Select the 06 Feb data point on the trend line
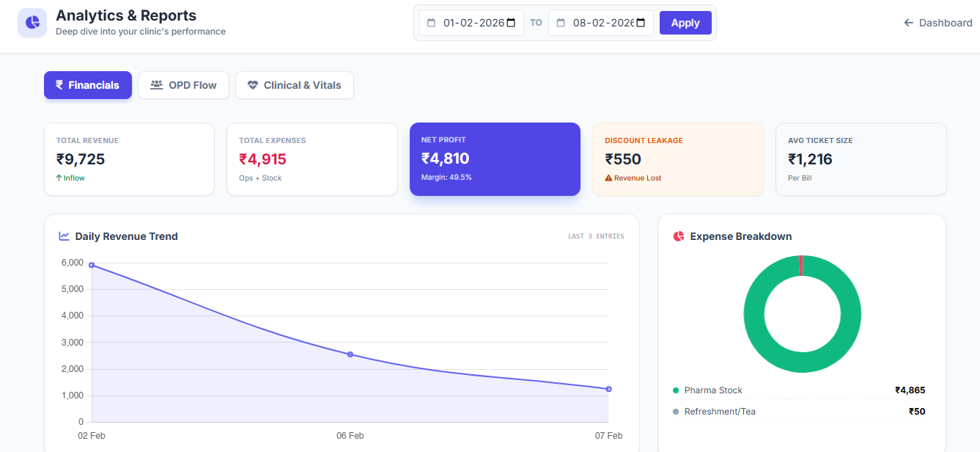 click(x=350, y=353)
